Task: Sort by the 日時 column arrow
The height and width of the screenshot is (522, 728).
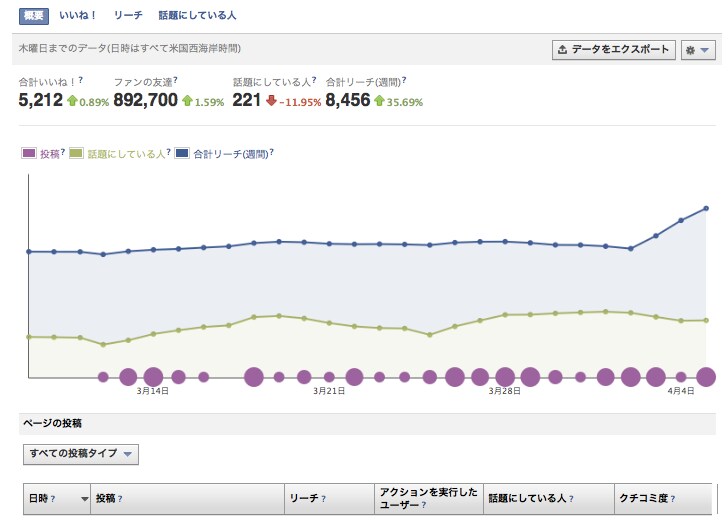Action: [84, 499]
